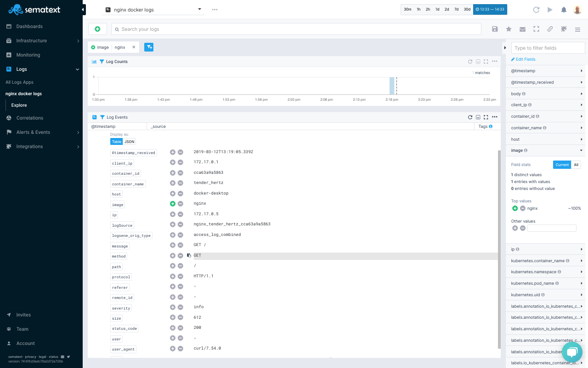Click the privacy footer link
This screenshot has width=588, height=368.
[x=30, y=356]
